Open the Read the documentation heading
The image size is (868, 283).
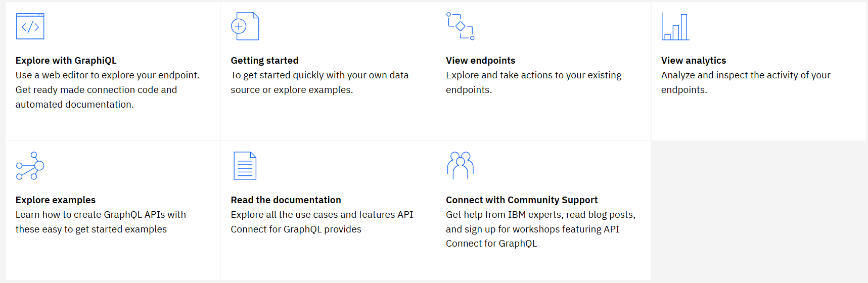point(286,200)
